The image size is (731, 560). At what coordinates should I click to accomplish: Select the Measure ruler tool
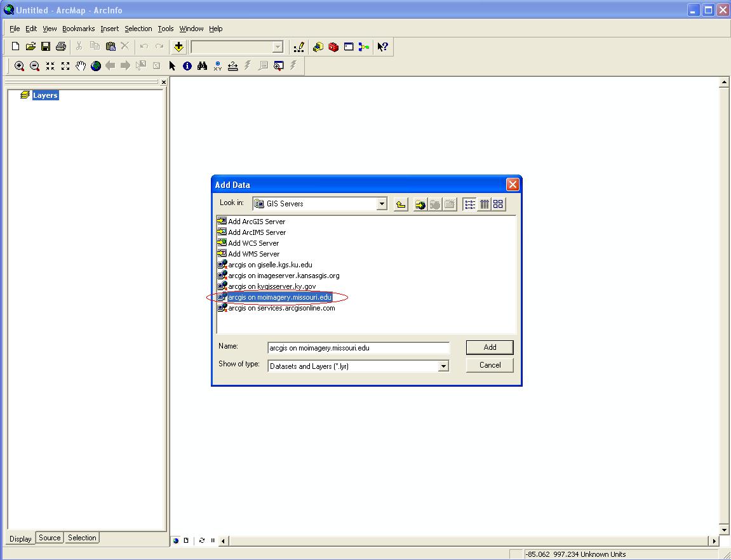[232, 66]
